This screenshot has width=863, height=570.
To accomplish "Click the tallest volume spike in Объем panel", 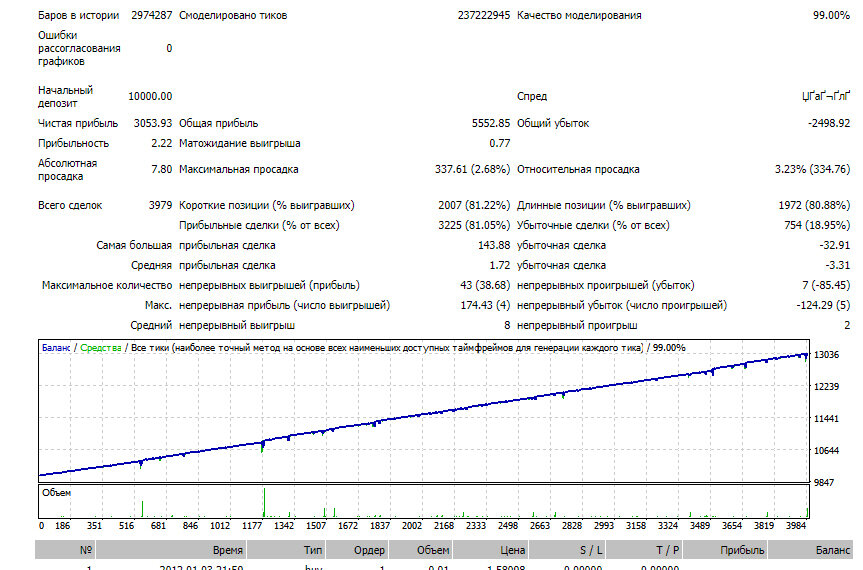I will [264, 502].
